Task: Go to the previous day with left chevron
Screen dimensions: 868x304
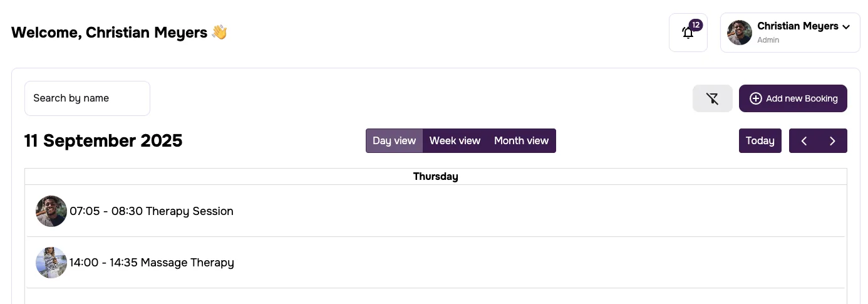Action: click(x=804, y=141)
